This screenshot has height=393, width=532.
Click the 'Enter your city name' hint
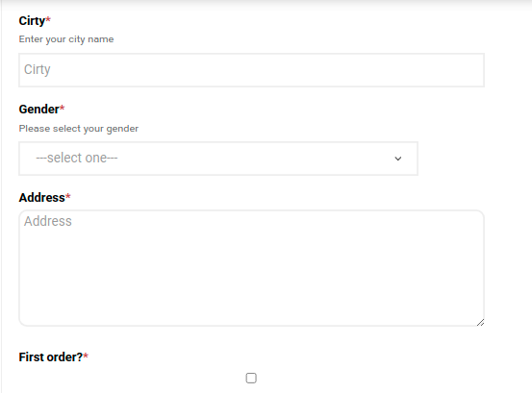click(66, 39)
